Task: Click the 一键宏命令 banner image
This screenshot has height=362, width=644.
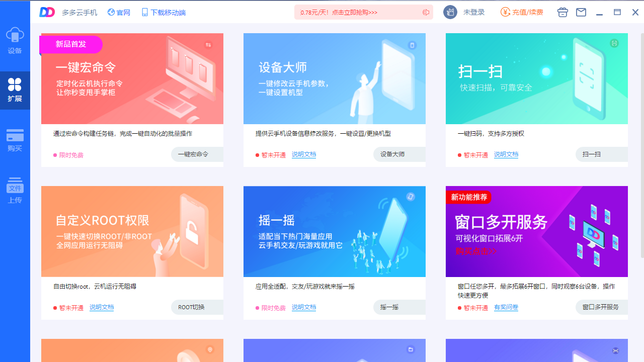Action: [x=132, y=78]
